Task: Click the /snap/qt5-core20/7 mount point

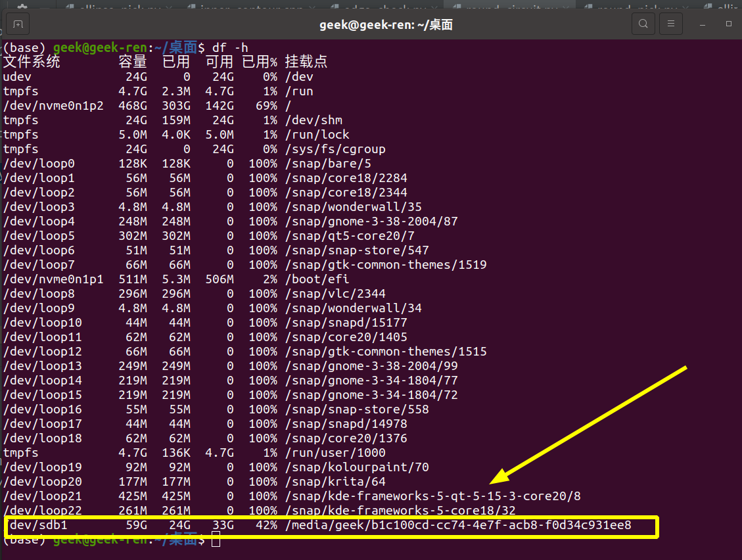Action: click(350, 236)
